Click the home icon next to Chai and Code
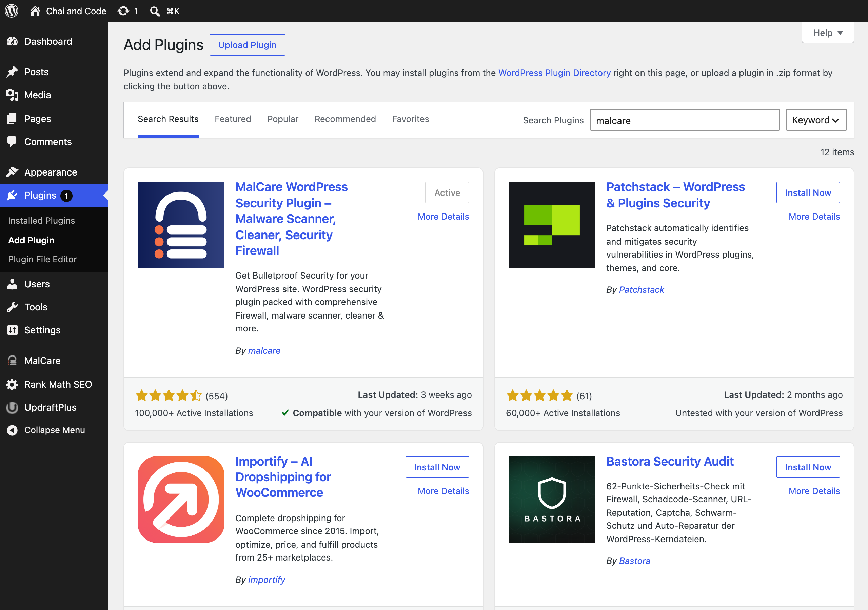Viewport: 868px width, 610px height. pos(35,11)
